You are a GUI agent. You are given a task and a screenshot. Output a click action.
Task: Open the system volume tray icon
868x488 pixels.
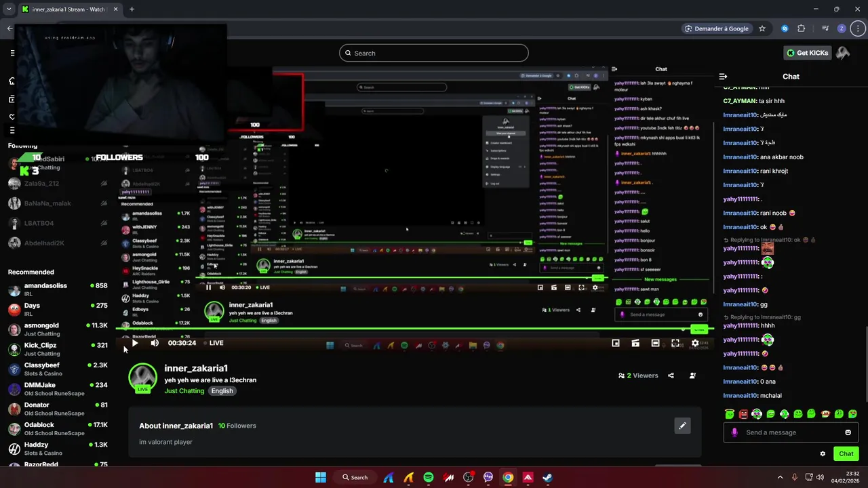tap(821, 477)
